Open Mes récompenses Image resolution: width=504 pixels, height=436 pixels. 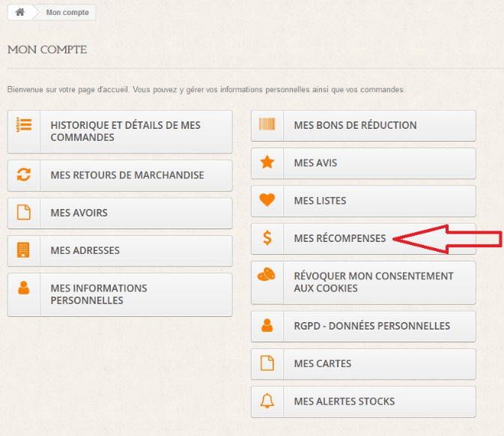(x=363, y=238)
